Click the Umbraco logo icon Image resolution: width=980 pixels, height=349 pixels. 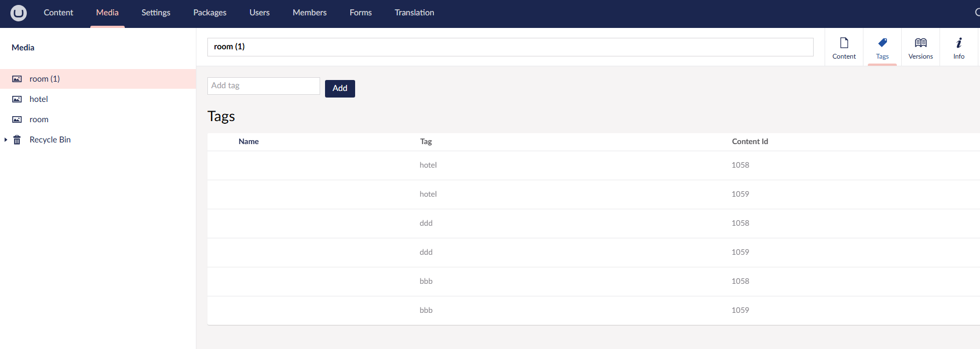click(18, 13)
